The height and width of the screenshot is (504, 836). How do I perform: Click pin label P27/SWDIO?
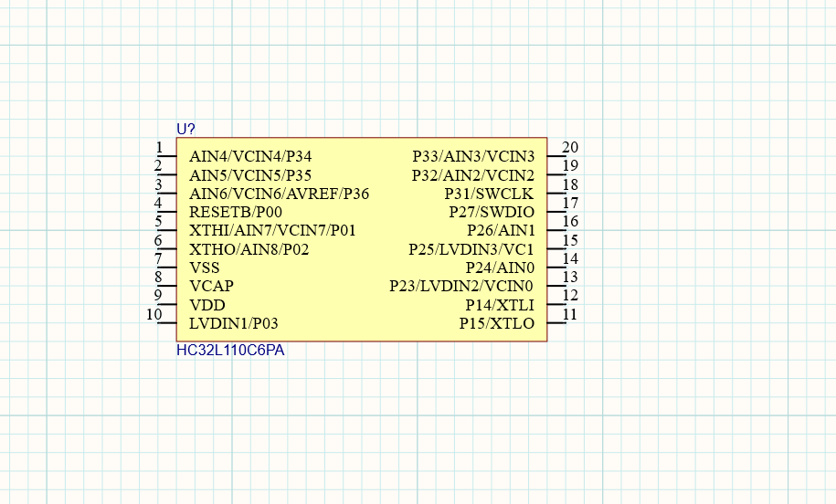pos(492,212)
